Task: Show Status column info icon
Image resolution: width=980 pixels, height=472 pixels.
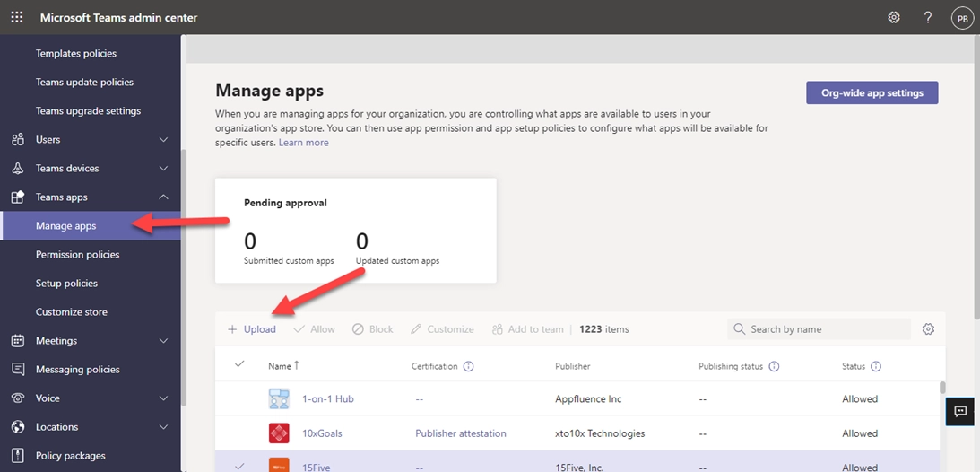Action: (876, 366)
